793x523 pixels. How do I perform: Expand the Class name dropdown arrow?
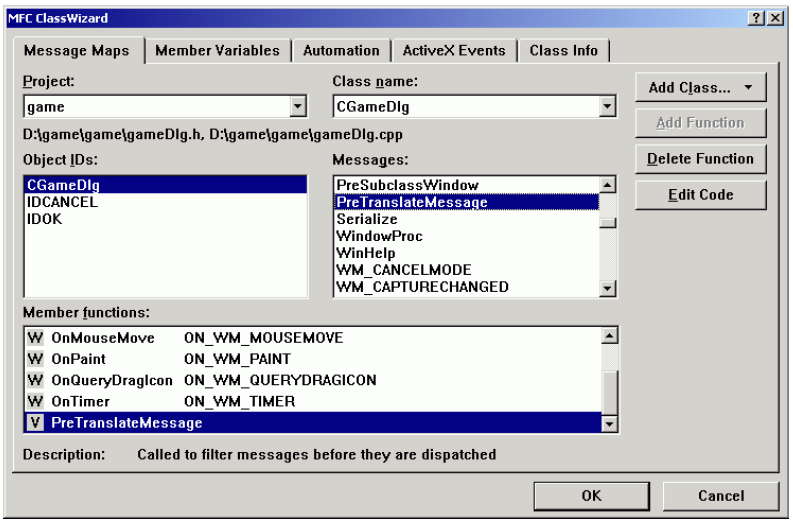point(607,107)
